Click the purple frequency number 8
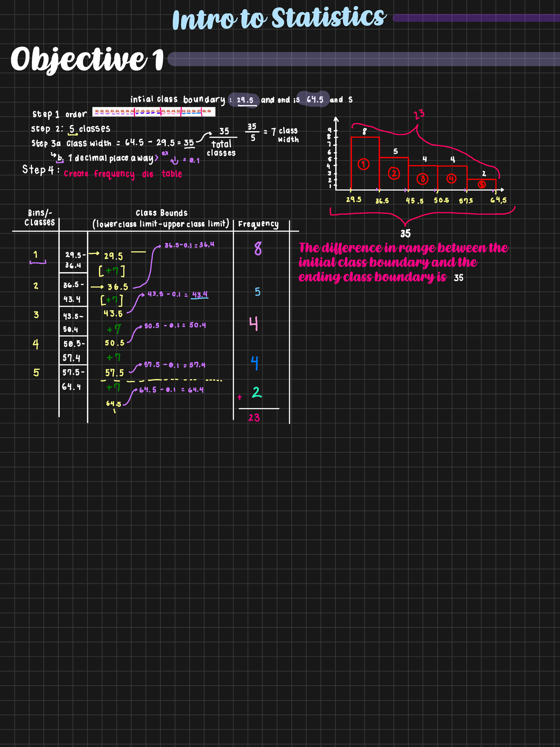The height and width of the screenshot is (747, 560). [258, 248]
